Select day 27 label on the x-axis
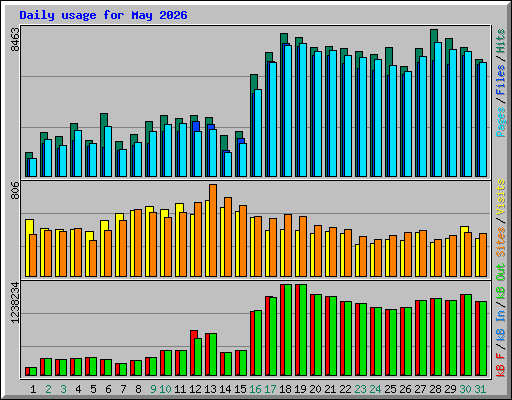 pos(420,389)
